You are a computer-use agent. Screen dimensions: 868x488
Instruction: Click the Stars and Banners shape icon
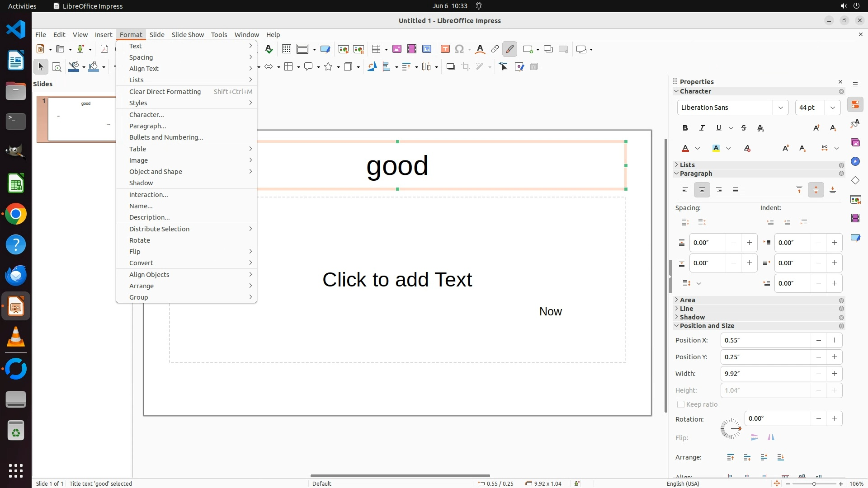pos(329,67)
